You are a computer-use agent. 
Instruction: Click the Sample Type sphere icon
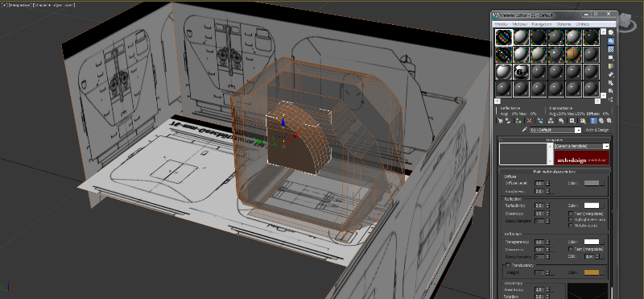[611, 32]
